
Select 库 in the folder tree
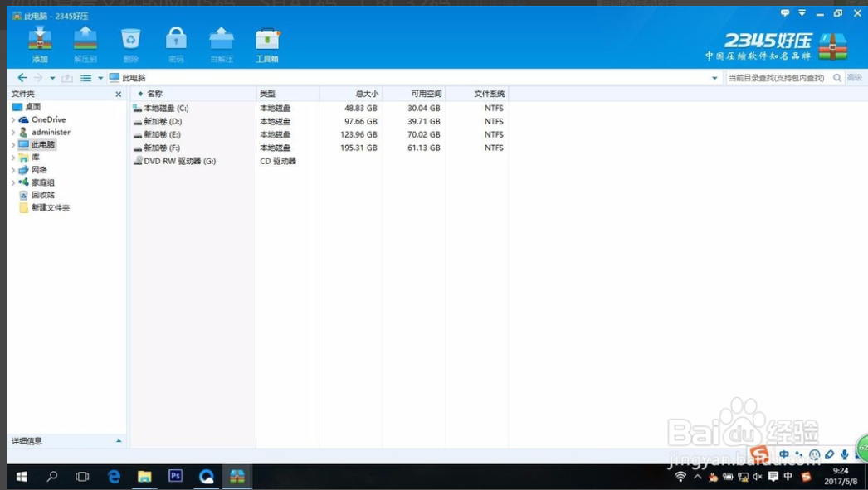36,158
